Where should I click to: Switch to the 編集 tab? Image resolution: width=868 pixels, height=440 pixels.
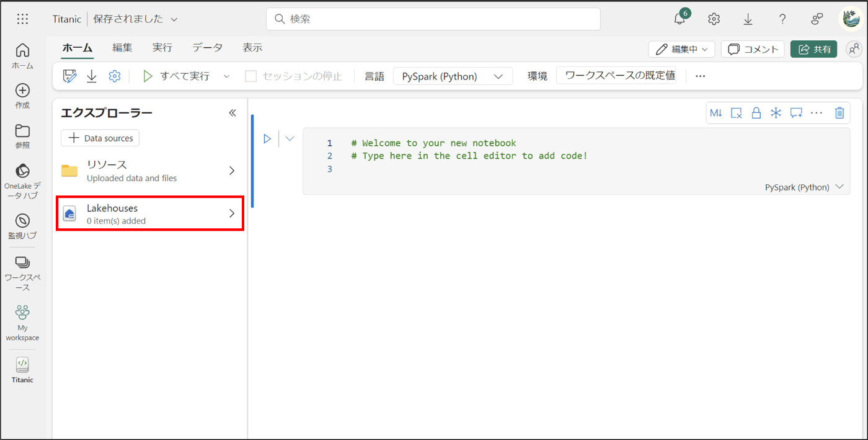pyautogui.click(x=122, y=48)
